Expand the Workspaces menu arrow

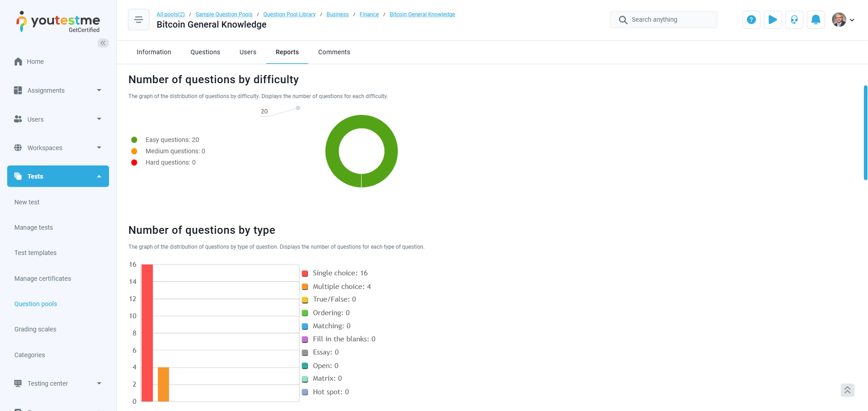click(x=99, y=148)
